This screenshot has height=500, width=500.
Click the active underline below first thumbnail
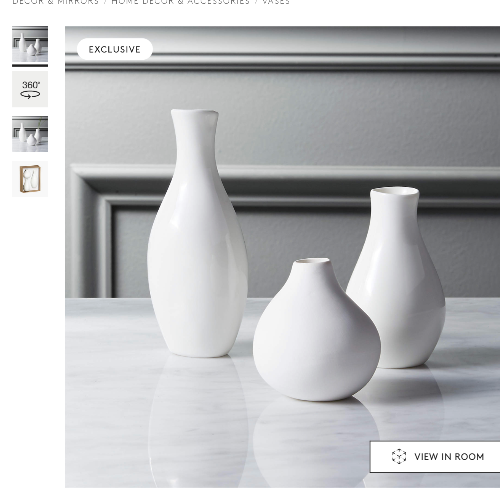(30, 65)
